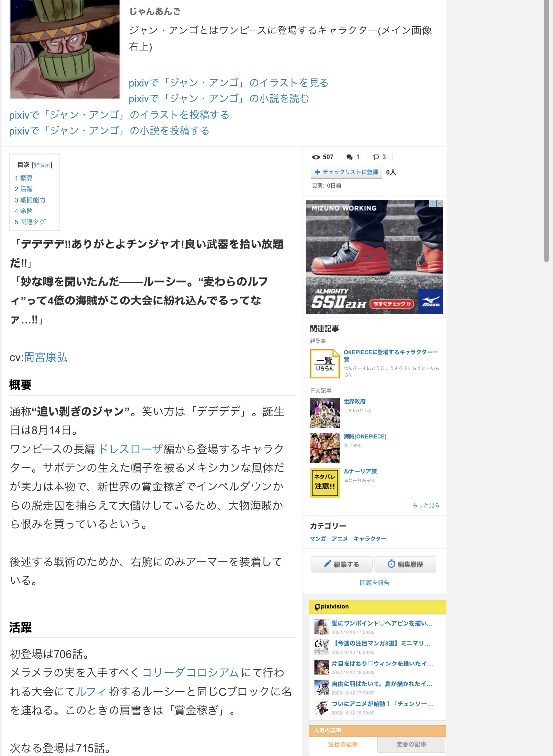This screenshot has width=553, height=756.
Task: Open the 編集履歴 edit history button
Action: point(405,564)
